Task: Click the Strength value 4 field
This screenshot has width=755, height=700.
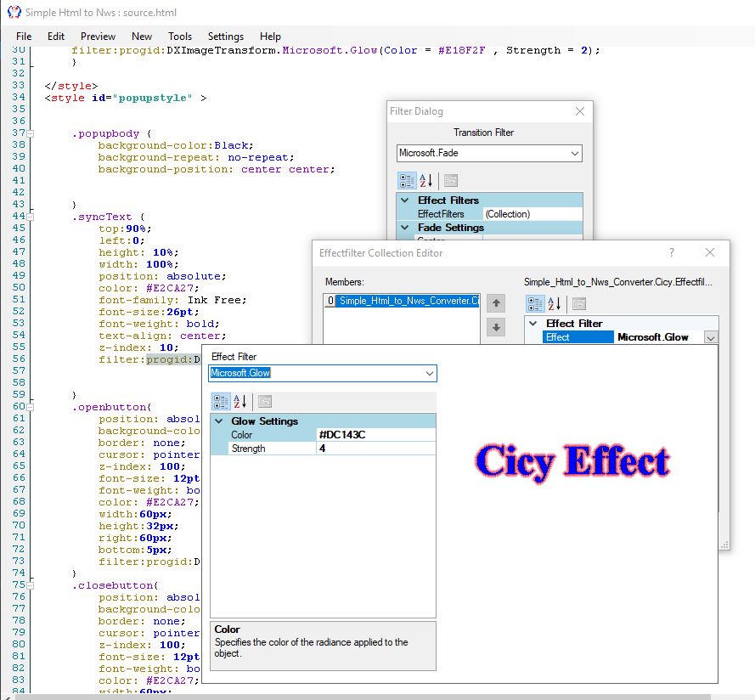Action: coord(375,449)
